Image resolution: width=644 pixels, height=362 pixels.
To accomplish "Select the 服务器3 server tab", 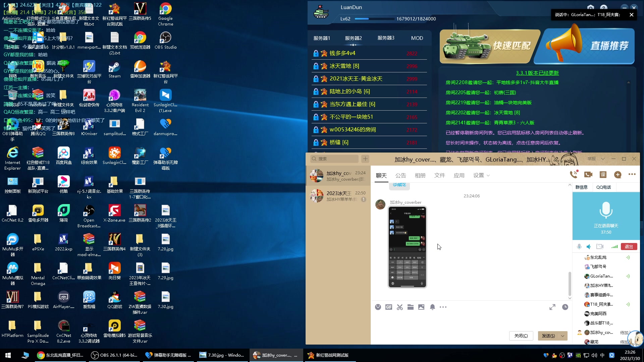I will tap(386, 38).
